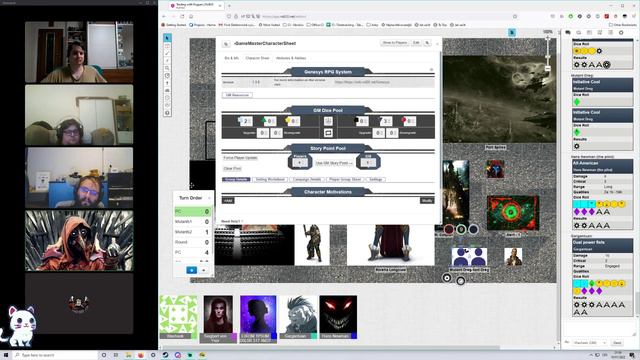Click the dice pool swap arrows icon
The image size is (640, 360).
(x=328, y=133)
